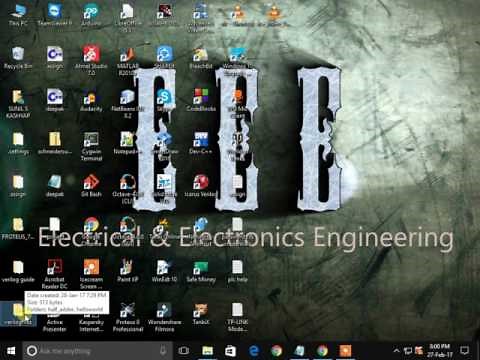The height and width of the screenshot is (360, 480).
Task: Launch Acrobat Reader DC
Action: tap(55, 274)
